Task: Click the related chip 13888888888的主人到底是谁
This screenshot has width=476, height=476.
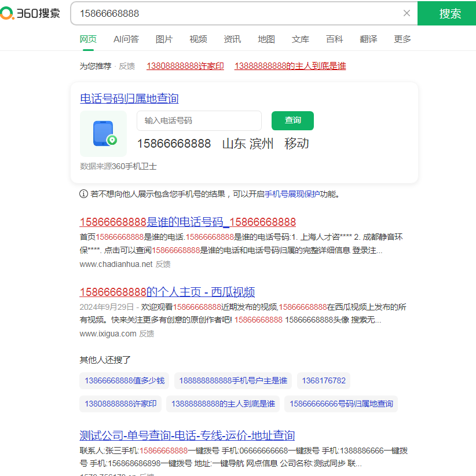Action: click(223, 404)
